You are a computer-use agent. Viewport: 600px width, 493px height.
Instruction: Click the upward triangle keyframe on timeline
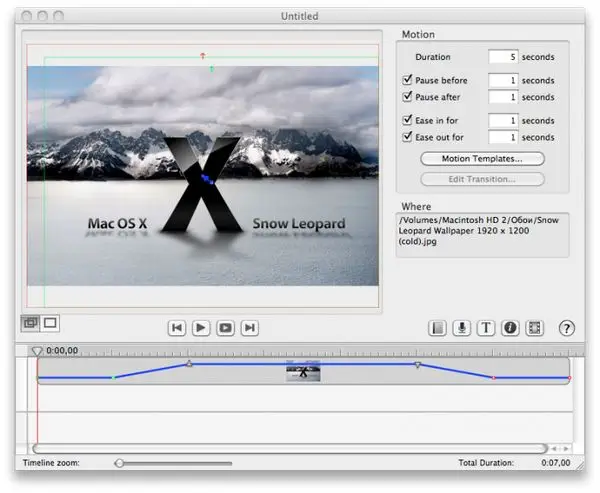(189, 364)
